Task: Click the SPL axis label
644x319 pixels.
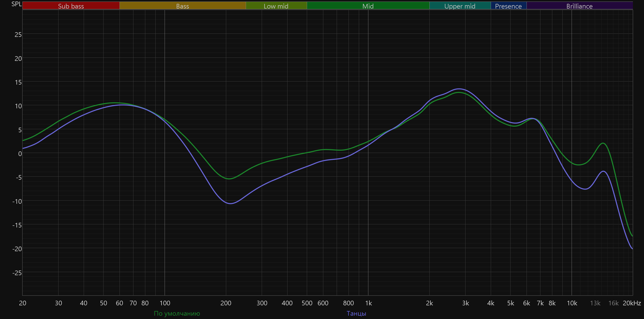Action: tap(16, 4)
